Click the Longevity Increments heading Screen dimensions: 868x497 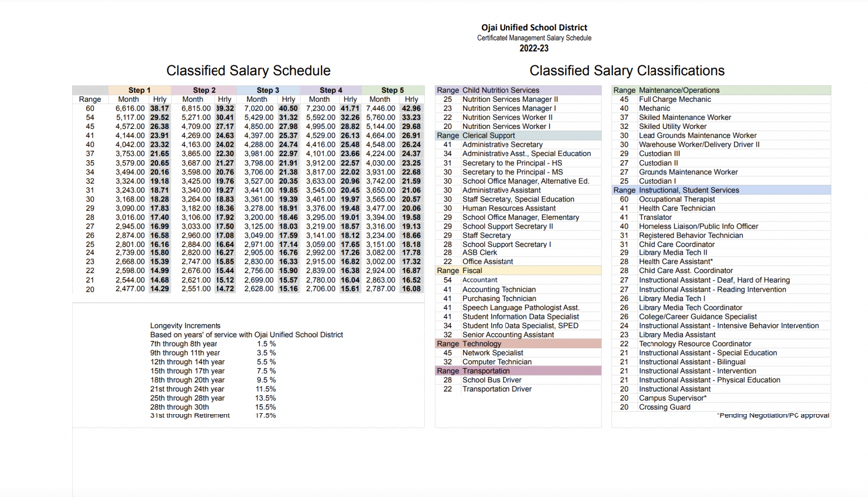tap(186, 326)
